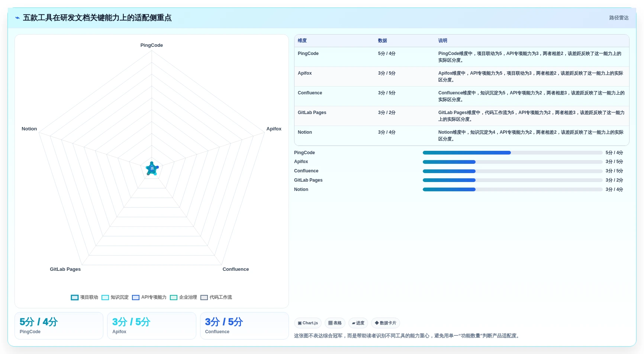The width and height of the screenshot is (644, 354).
Task: Toggle the 代码工作流 legend swatch
Action: point(204,298)
